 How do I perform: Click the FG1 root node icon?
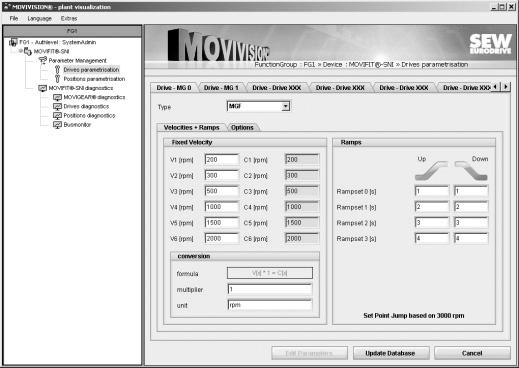pyautogui.click(x=13, y=42)
